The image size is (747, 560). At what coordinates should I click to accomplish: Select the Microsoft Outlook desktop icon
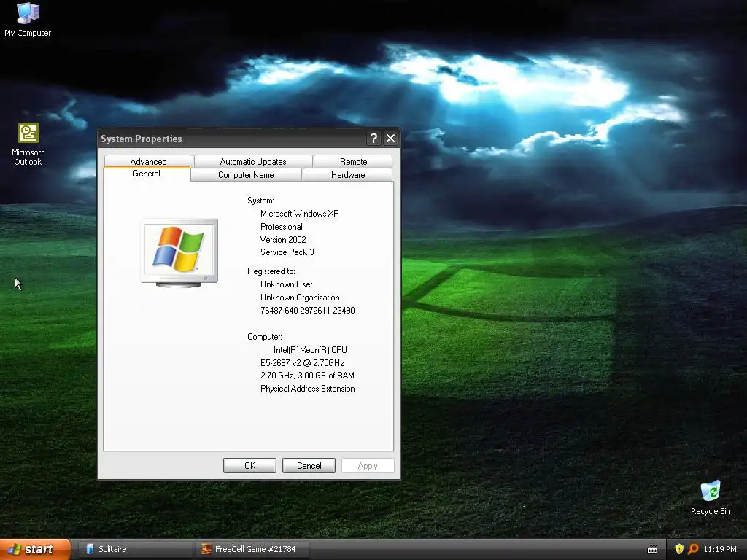click(28, 144)
